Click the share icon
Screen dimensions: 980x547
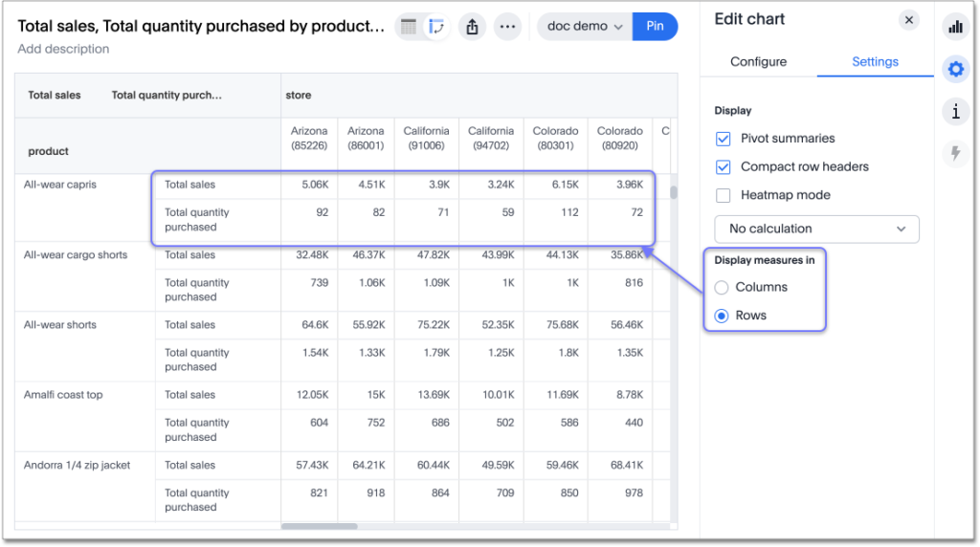pyautogui.click(x=473, y=26)
